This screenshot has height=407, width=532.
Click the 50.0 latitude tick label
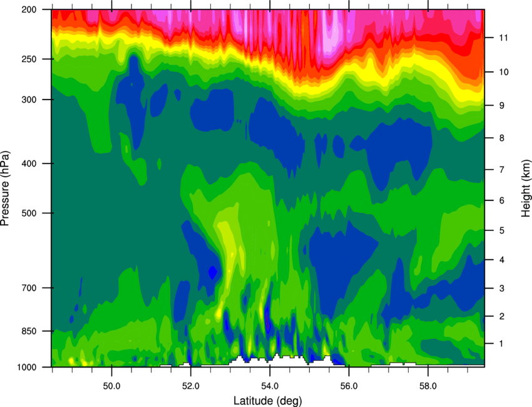111,386
